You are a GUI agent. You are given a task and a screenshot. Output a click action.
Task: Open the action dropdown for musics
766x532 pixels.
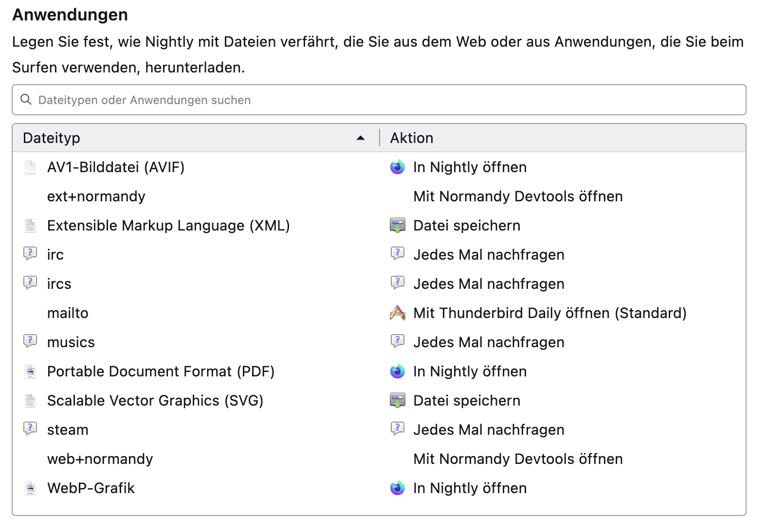coord(489,342)
